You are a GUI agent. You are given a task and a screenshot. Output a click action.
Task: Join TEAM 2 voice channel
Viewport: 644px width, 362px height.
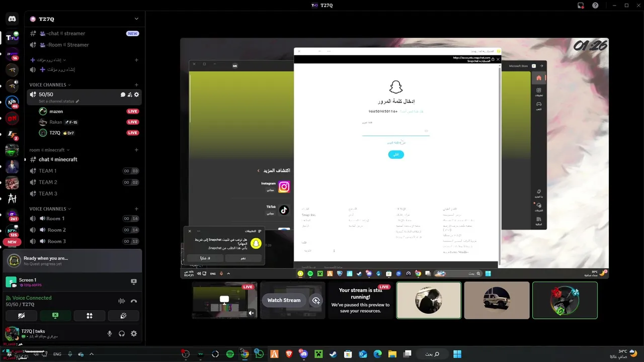tap(85, 182)
